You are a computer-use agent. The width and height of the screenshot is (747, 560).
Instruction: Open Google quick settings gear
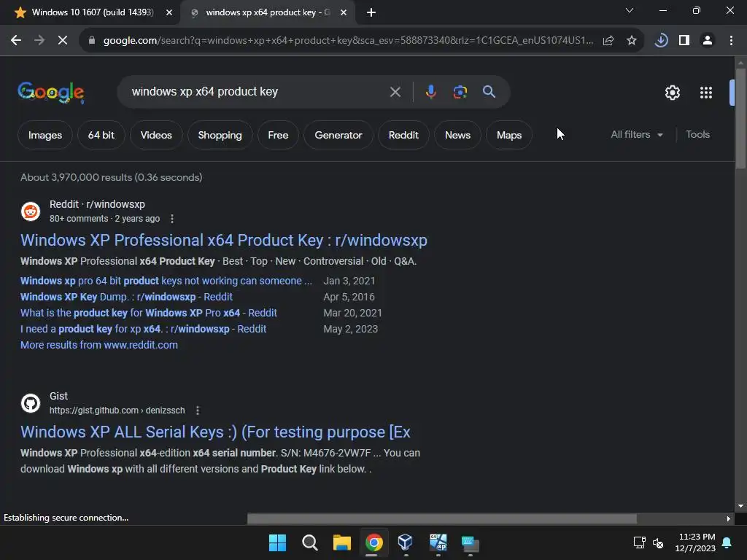672,93
